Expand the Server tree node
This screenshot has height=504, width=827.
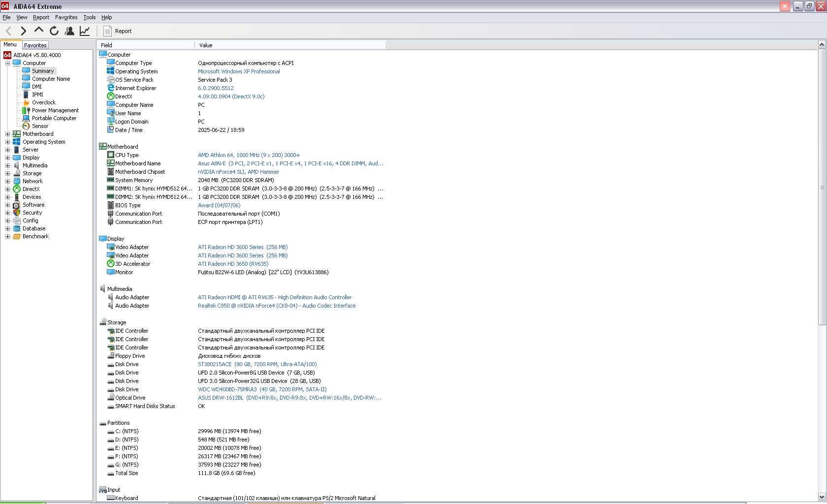point(7,150)
